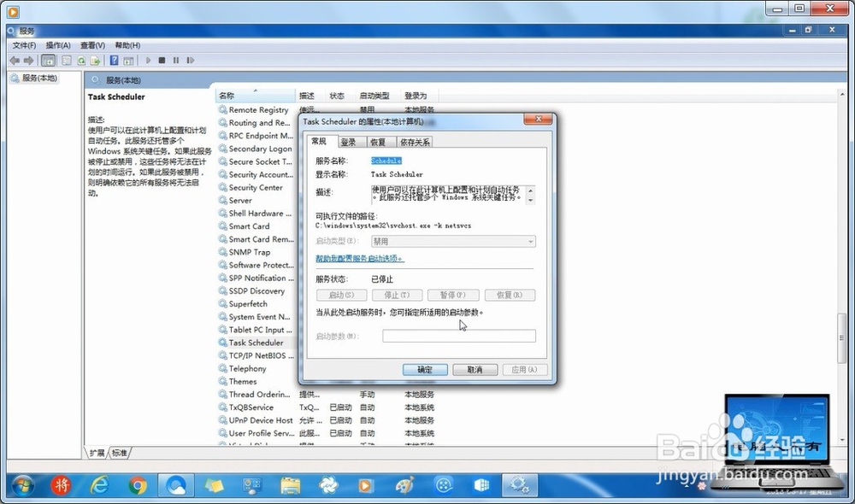Toggle the console tree visibility icon
Screen dimensions: 855x504
point(47,60)
